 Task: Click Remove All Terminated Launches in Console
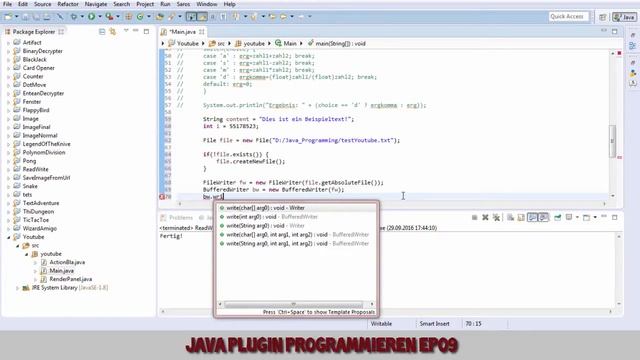pyautogui.click(x=496, y=218)
